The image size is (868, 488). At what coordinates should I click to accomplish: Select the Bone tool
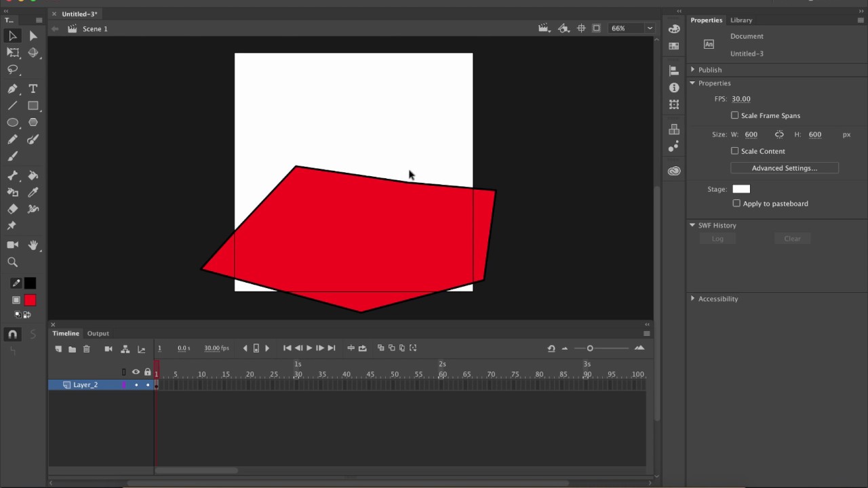coord(13,176)
